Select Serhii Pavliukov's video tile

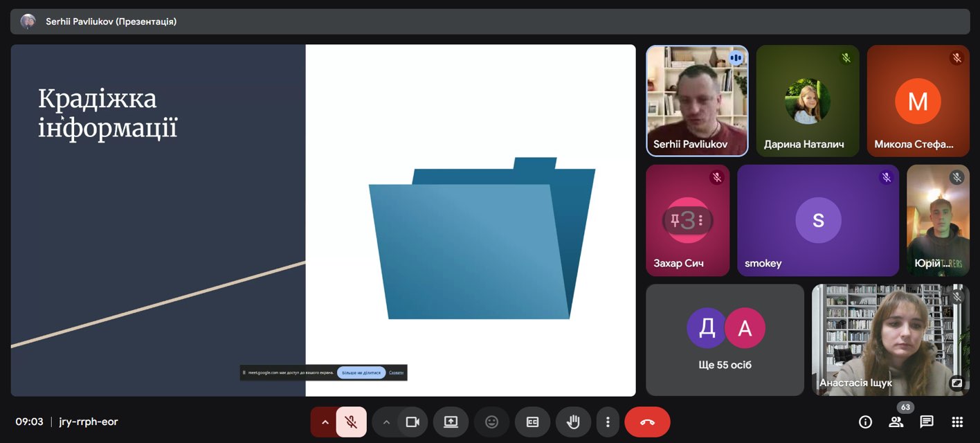pos(697,101)
